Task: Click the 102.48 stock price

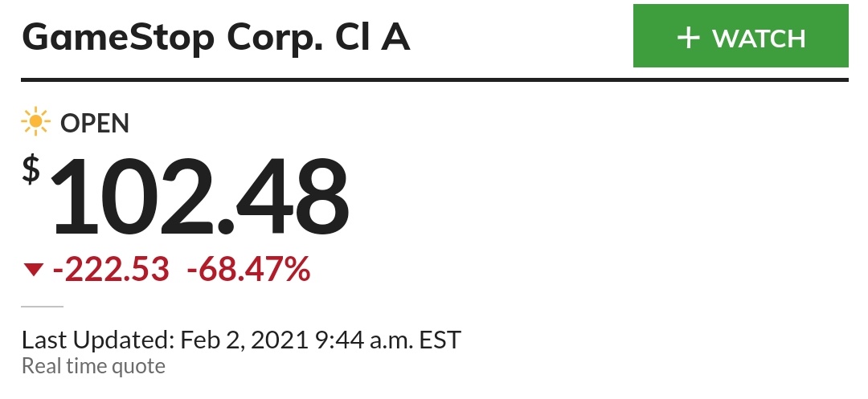Action: click(x=200, y=197)
